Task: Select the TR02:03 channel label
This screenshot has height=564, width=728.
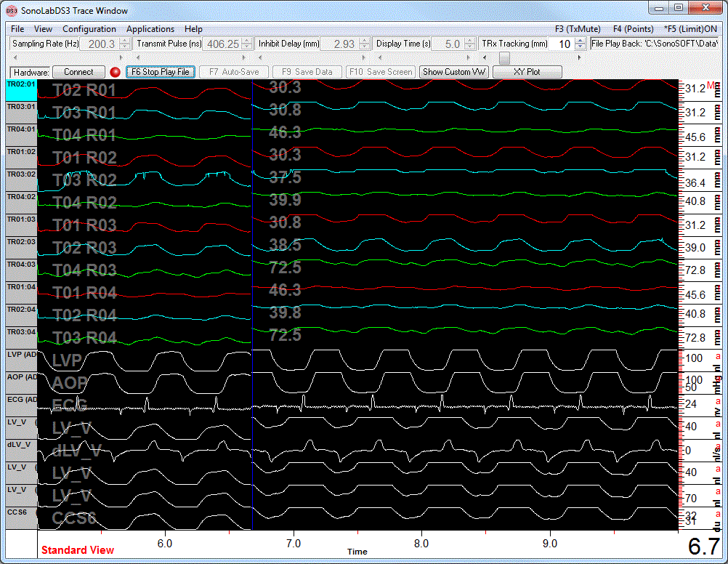Action: click(x=21, y=248)
